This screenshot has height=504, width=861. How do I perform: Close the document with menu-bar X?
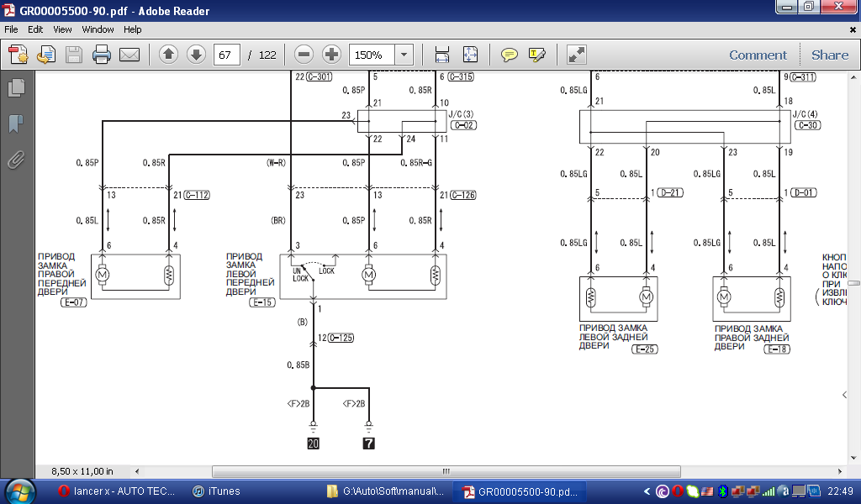click(853, 29)
